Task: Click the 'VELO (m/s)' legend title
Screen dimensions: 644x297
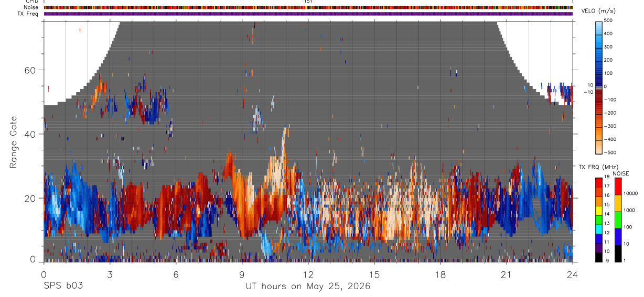Action: pos(598,11)
